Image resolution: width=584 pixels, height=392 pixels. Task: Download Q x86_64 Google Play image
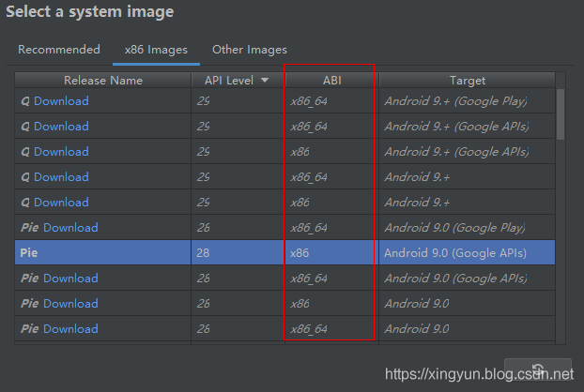click(61, 101)
